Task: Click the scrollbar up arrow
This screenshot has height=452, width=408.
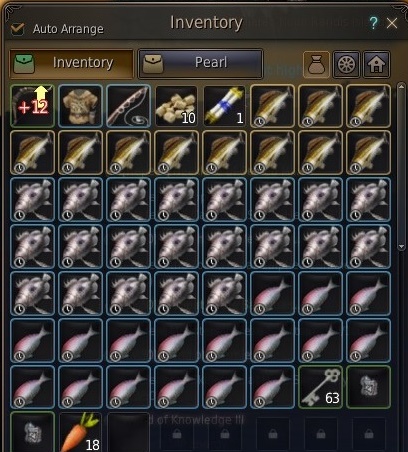Action: (x=401, y=87)
